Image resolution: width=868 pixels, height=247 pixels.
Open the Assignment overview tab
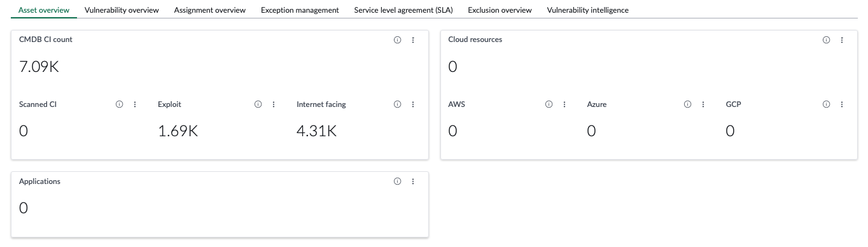point(209,10)
